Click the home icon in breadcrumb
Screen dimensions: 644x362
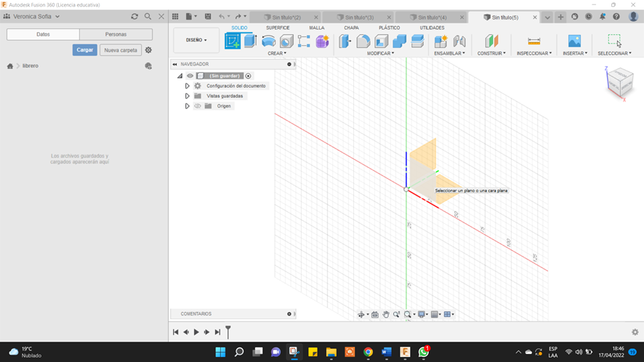[10, 65]
